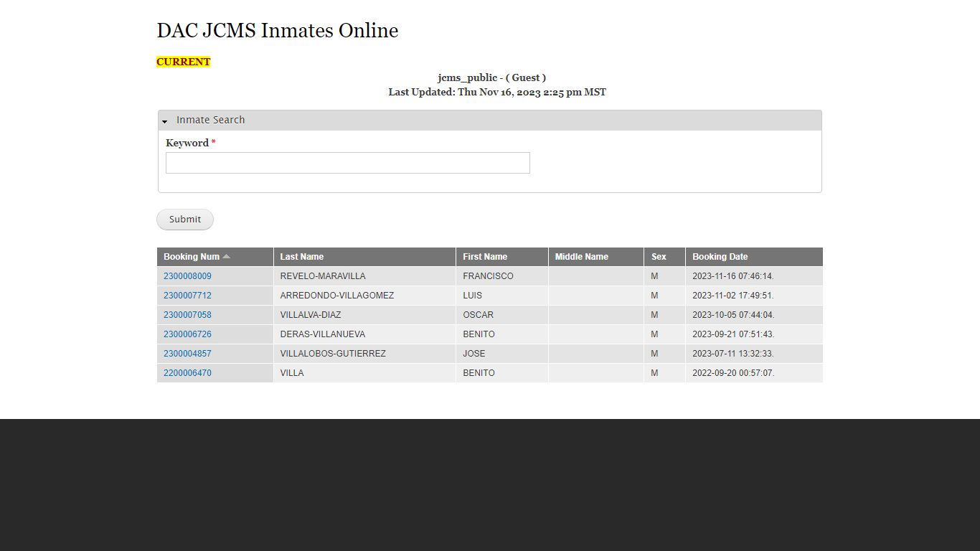Open booking number 2300006726
This screenshot has height=551, width=980.
pos(187,334)
